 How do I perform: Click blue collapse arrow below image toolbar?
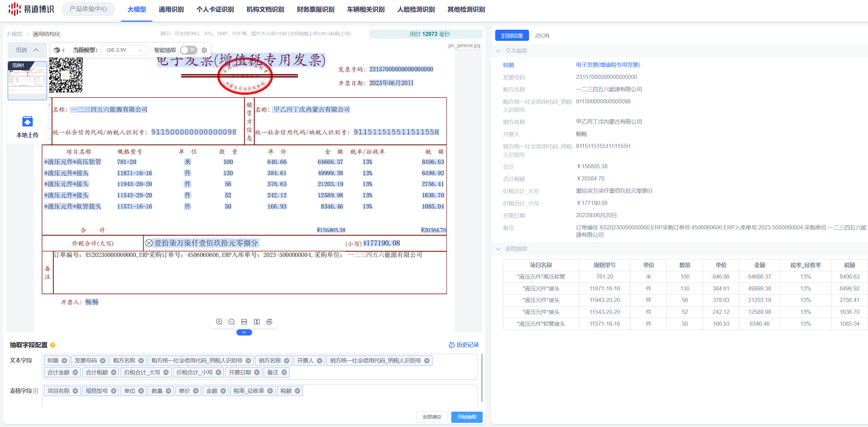[244, 332]
